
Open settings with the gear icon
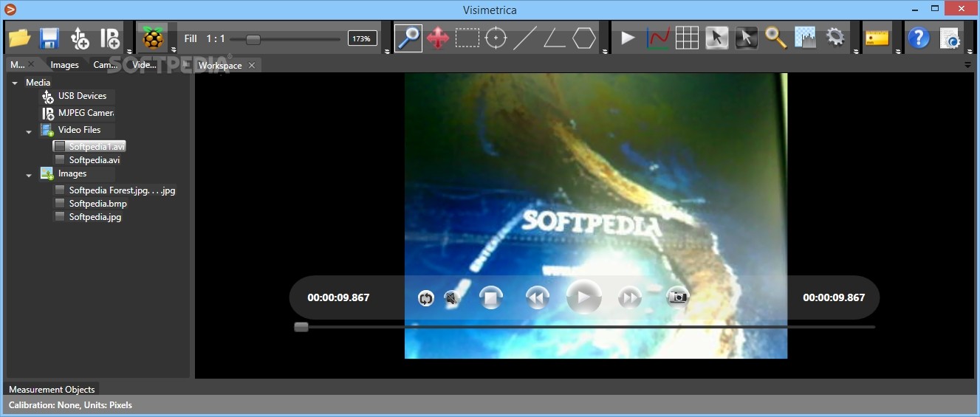coord(835,38)
